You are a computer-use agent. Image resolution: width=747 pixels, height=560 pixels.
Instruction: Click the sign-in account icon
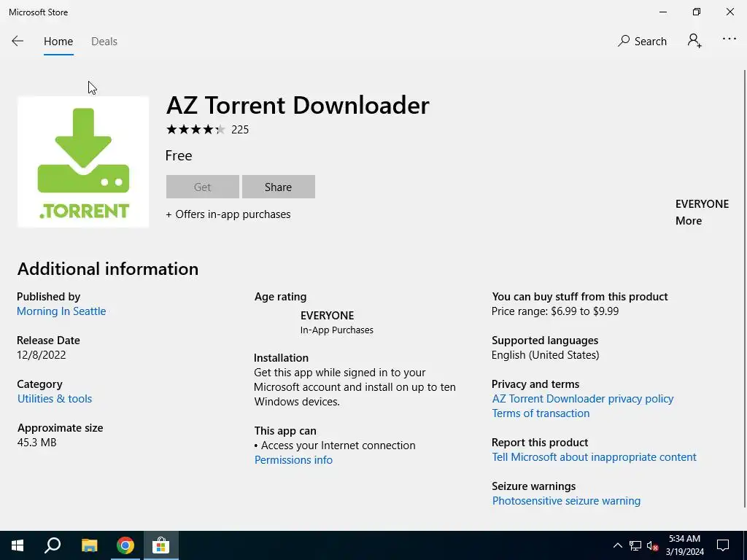pyautogui.click(x=694, y=41)
